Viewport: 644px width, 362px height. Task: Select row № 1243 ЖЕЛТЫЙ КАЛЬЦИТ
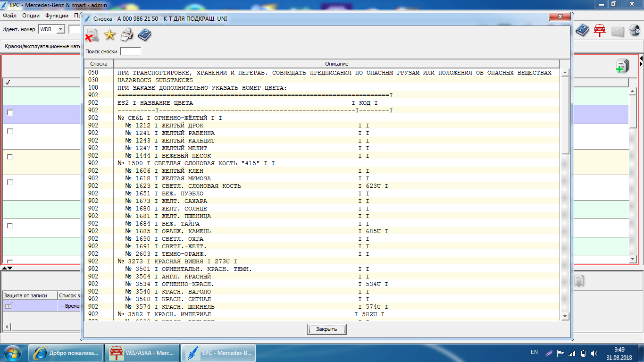[x=322, y=141]
